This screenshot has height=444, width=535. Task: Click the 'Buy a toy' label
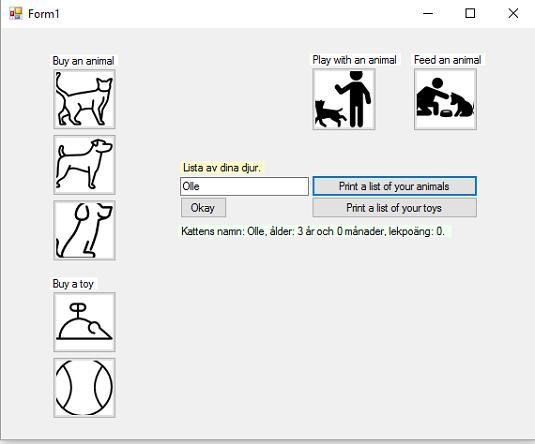pyautogui.click(x=73, y=284)
